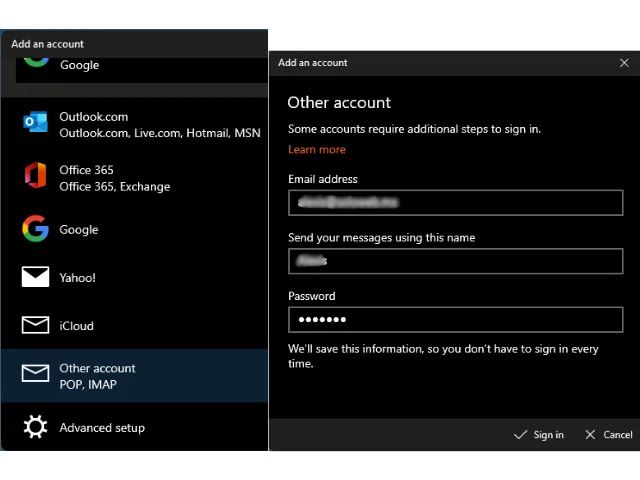Click the Cancel button text

coord(618,435)
